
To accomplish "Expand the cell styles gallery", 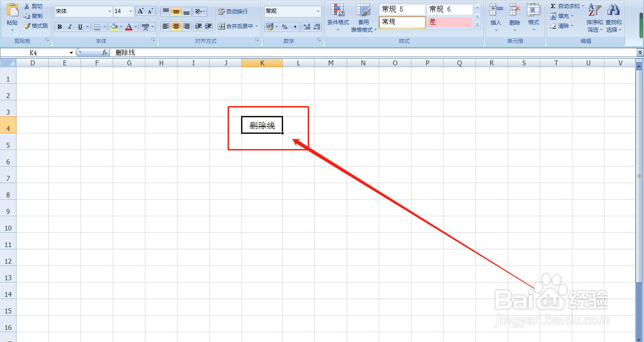I will 477,25.
